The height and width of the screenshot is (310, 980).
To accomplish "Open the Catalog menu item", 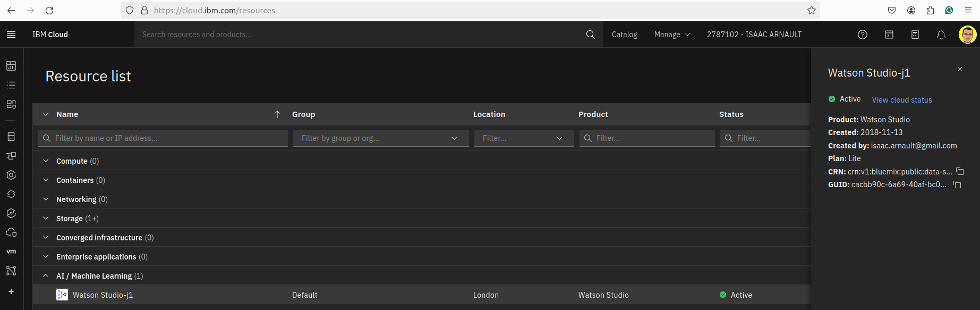I will coord(624,35).
